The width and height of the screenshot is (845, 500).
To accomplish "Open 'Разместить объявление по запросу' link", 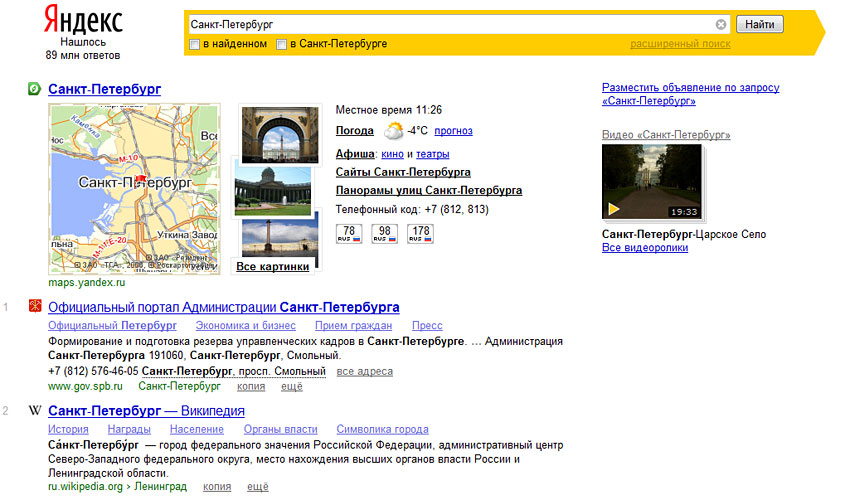I will (691, 94).
